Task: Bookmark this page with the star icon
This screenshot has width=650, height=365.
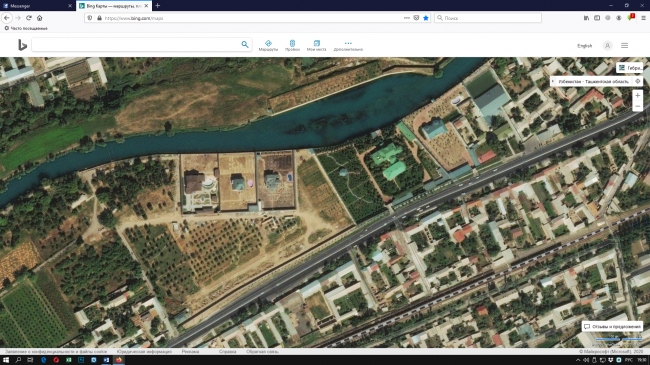Action: pyautogui.click(x=426, y=18)
